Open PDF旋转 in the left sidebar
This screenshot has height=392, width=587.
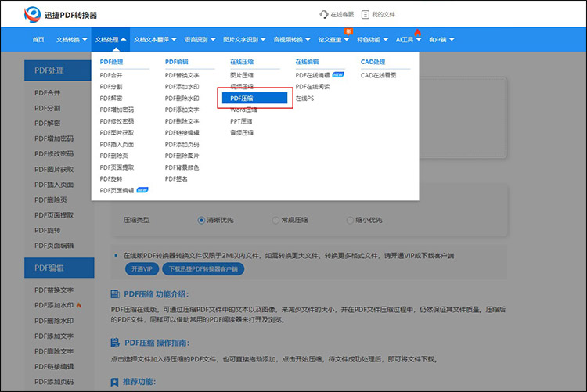pos(47,230)
